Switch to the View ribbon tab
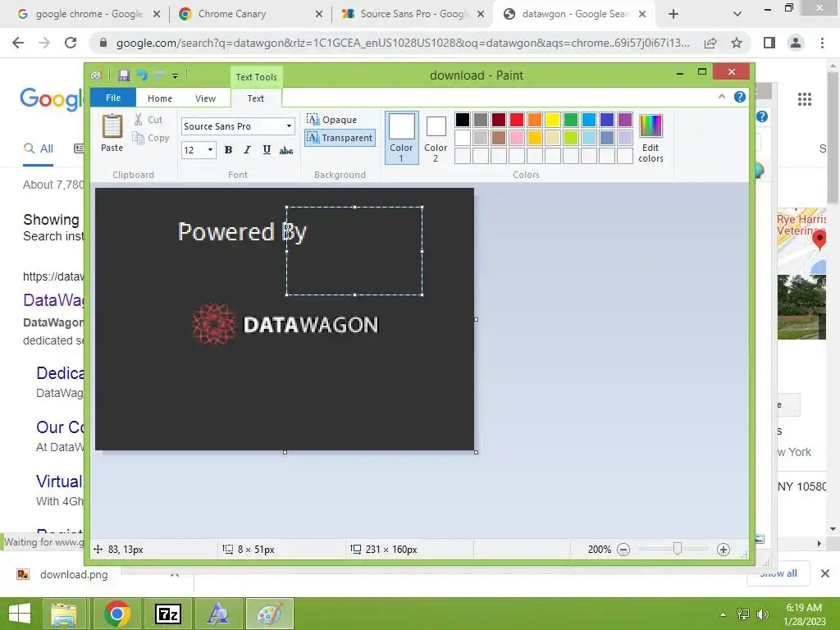Viewport: 840px width, 630px height. [x=205, y=98]
